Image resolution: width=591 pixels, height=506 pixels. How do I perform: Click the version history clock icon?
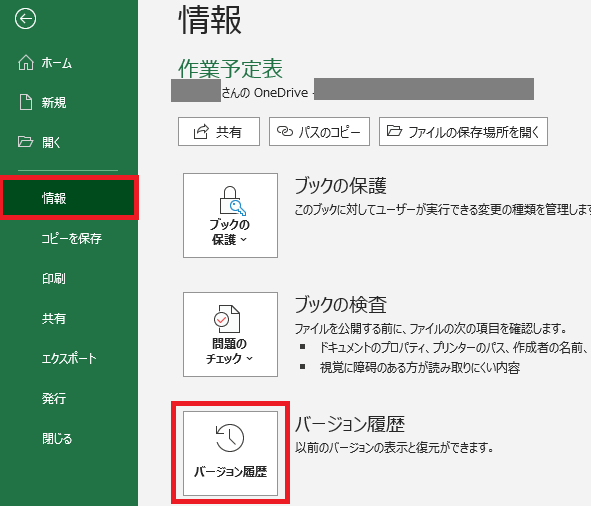tap(230, 438)
